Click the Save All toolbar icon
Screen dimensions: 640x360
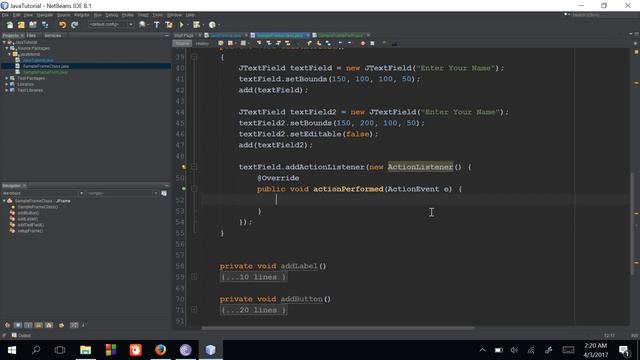pos(44,25)
